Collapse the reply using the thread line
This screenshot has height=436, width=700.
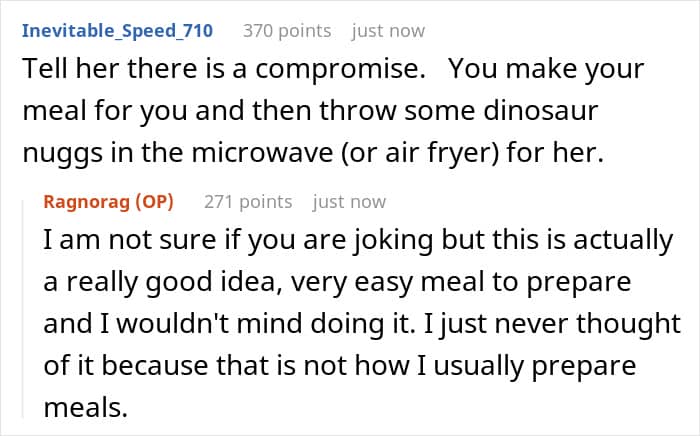pos(23,309)
